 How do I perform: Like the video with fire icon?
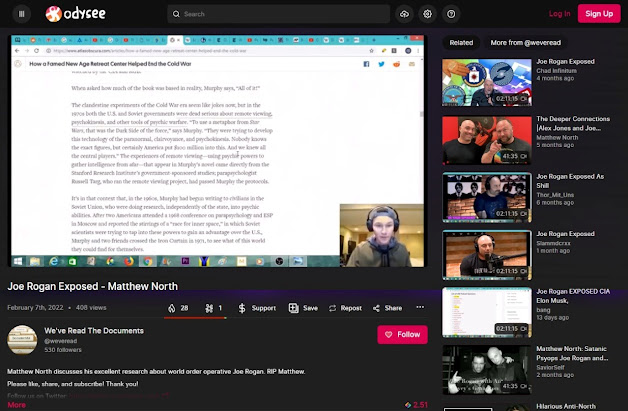[x=178, y=308]
